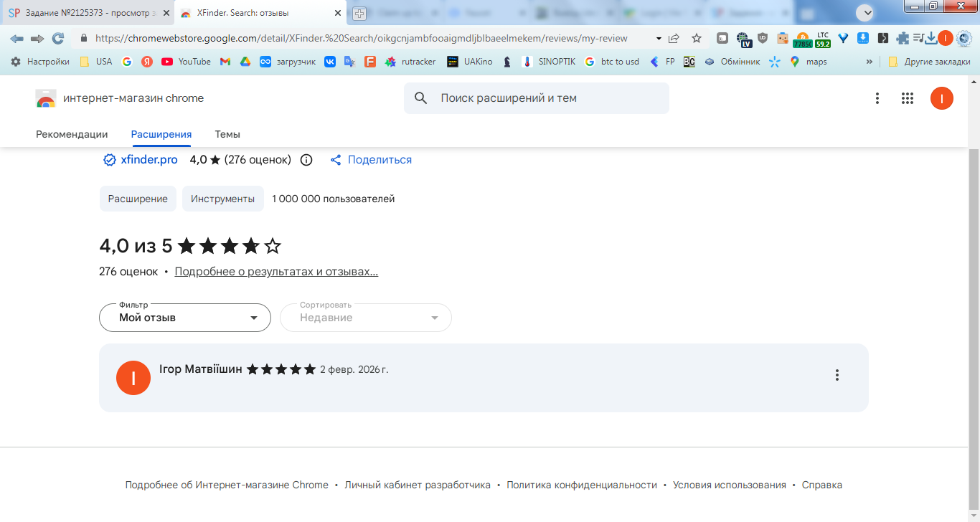Open the Extensions puzzle-piece menu

[x=903, y=39]
